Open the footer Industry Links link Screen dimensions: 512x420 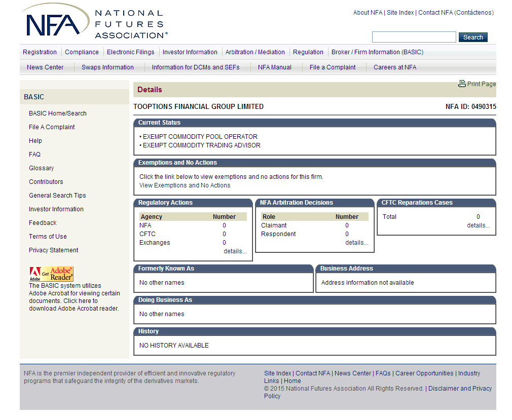pos(469,373)
